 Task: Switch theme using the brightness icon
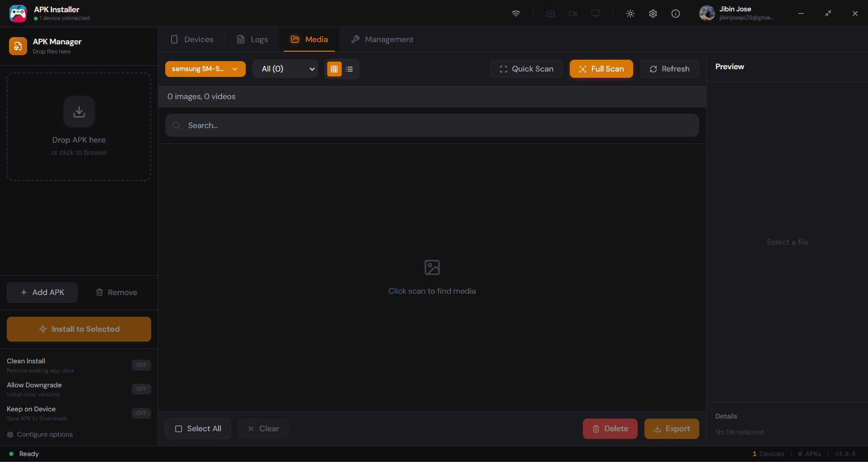point(630,14)
